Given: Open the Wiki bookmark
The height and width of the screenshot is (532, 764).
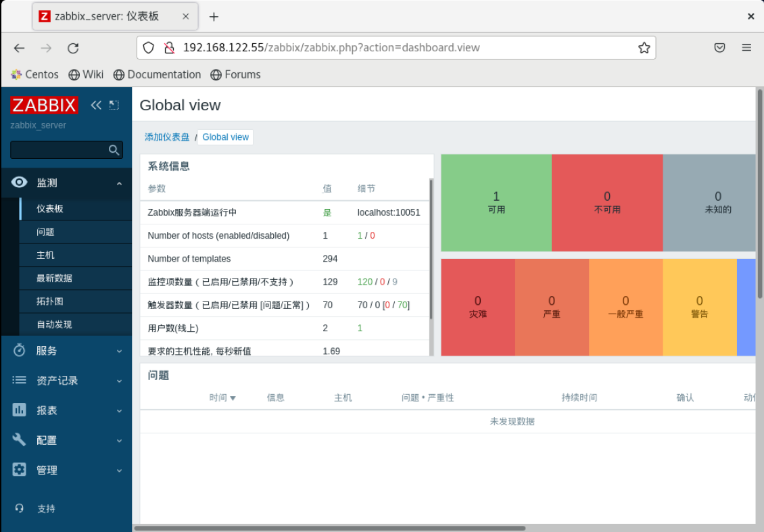Looking at the screenshot, I should tap(86, 74).
